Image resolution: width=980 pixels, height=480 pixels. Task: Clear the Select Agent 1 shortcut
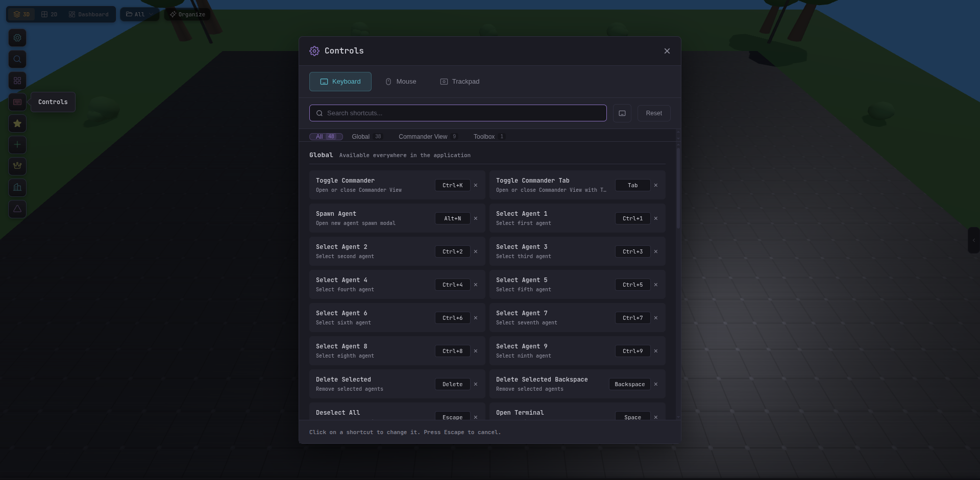[656, 218]
